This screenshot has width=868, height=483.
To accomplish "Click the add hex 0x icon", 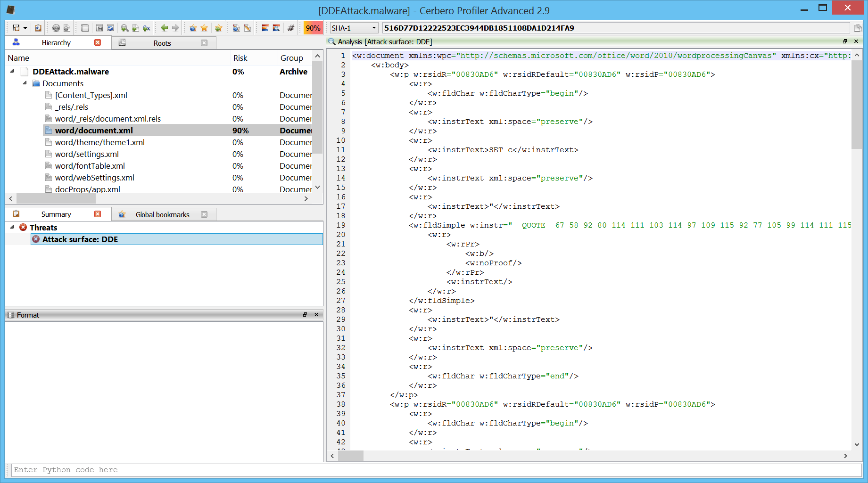I will click(146, 28).
